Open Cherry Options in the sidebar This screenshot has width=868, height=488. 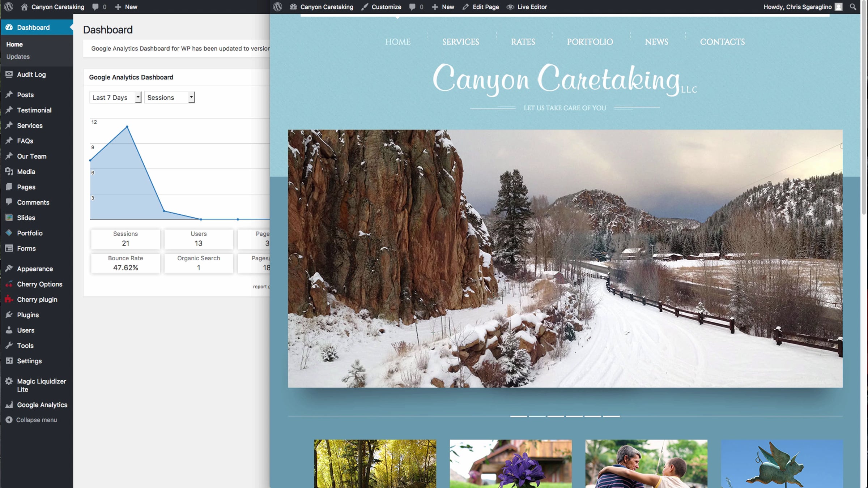39,284
